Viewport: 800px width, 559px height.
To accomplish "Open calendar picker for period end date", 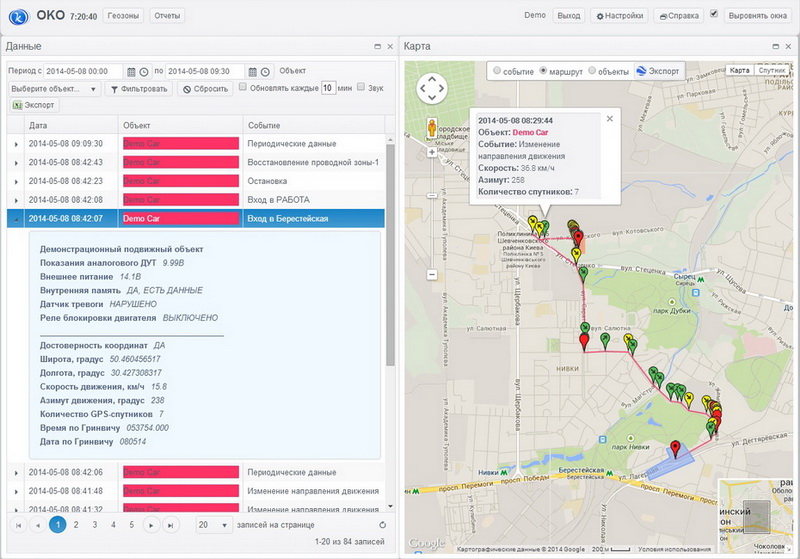I will [x=253, y=72].
